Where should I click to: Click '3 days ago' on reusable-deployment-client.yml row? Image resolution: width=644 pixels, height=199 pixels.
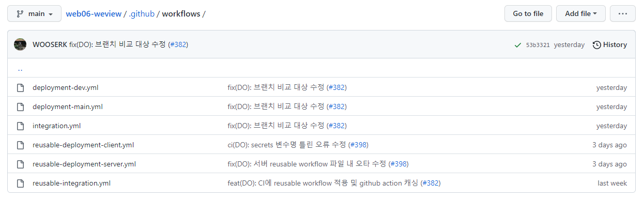pyautogui.click(x=609, y=145)
